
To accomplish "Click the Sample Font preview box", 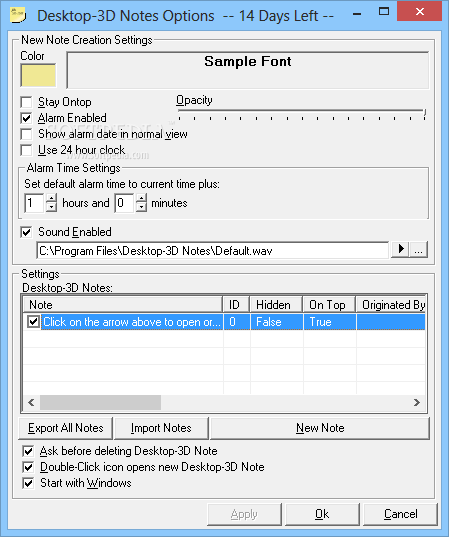I will [248, 71].
